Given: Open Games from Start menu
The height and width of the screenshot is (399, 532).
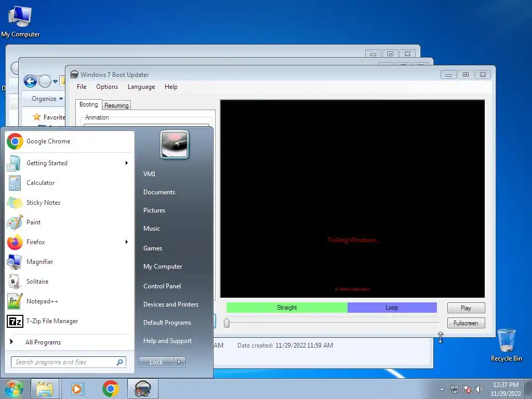Looking at the screenshot, I should click(153, 248).
